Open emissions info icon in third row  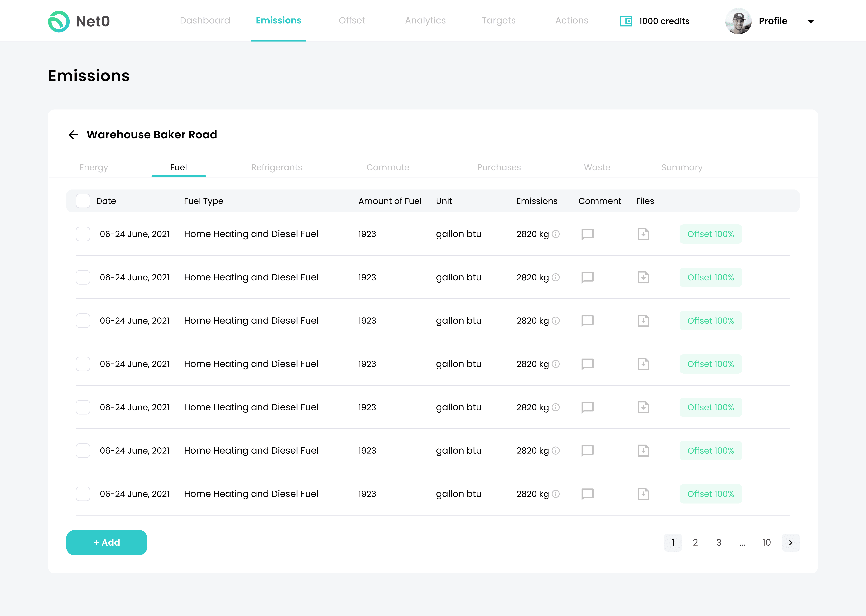pyautogui.click(x=556, y=320)
